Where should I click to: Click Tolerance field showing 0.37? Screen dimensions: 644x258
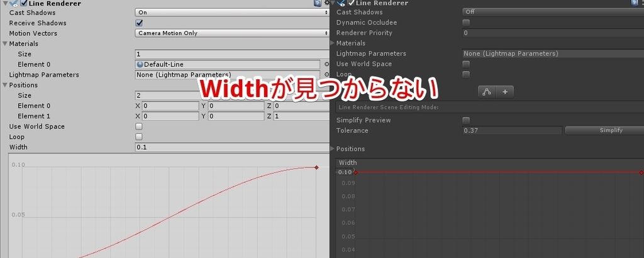tap(512, 130)
